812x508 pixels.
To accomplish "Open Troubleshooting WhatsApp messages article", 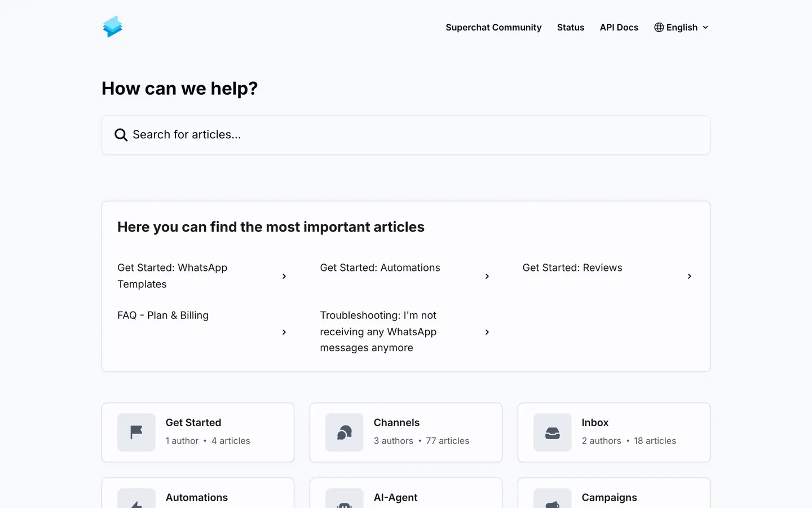I will (x=378, y=332).
